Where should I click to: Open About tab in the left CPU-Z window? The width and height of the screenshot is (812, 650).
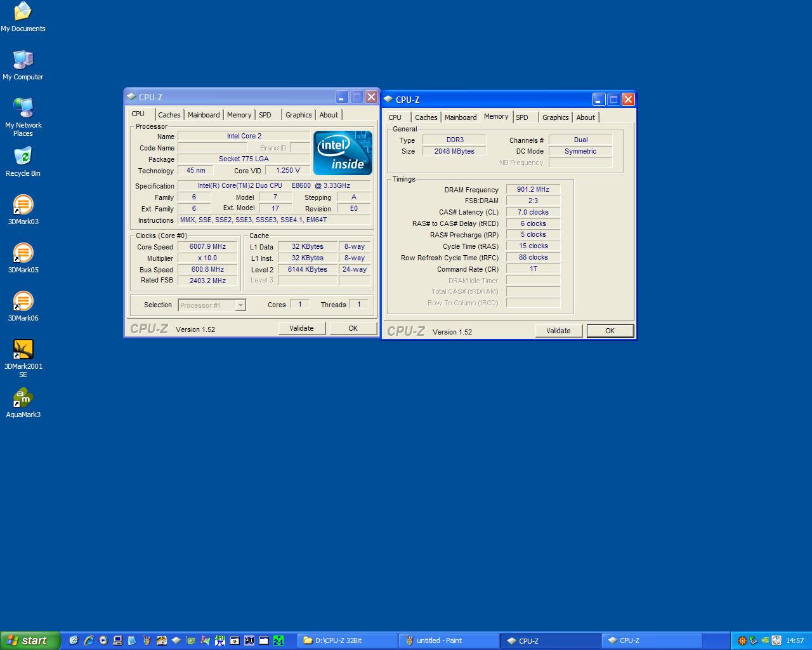[x=329, y=115]
